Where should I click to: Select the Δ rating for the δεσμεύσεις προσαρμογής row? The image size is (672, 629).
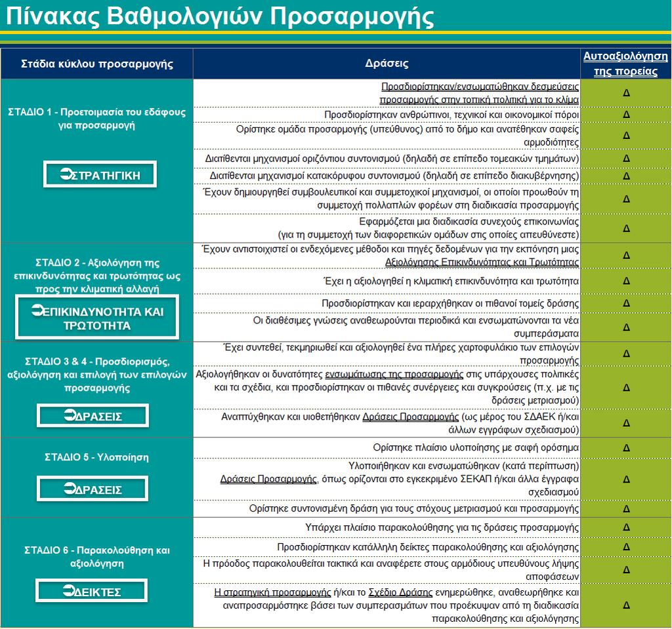tap(626, 92)
